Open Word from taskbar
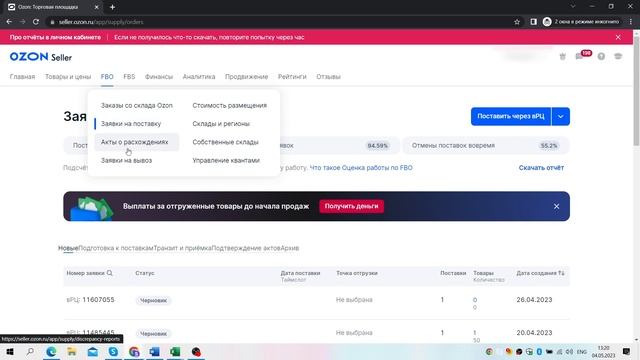640x360 pixels. (x=154, y=351)
